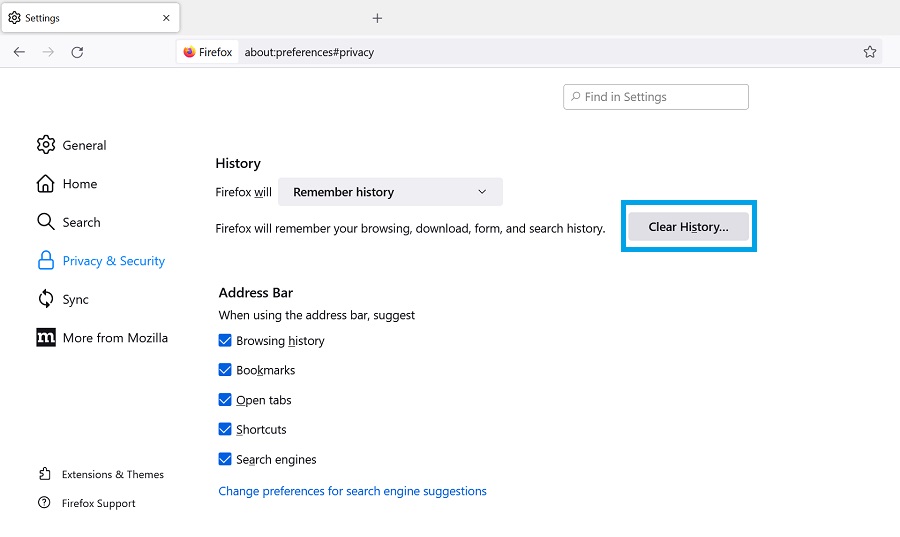Disable the Open tabs checkbox

tap(225, 400)
